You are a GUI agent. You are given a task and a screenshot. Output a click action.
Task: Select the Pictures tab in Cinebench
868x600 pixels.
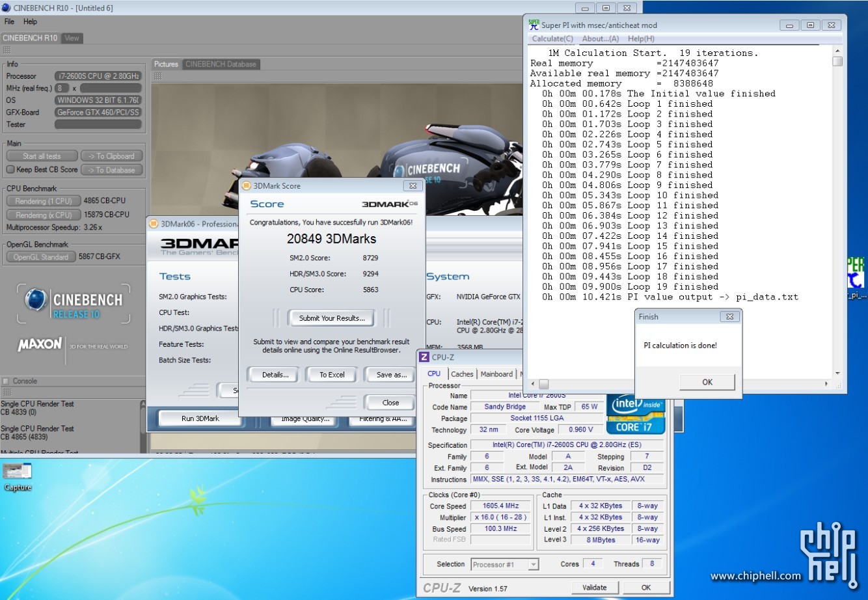(166, 64)
